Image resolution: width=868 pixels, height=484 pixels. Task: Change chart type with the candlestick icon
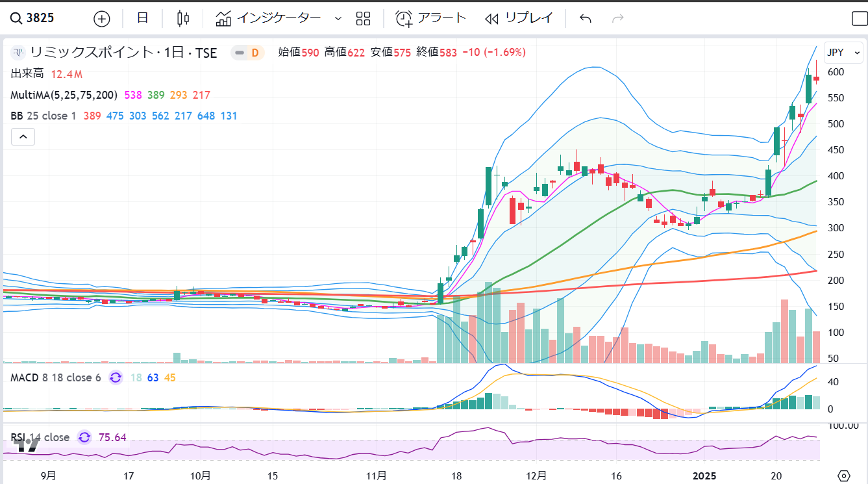click(x=183, y=18)
